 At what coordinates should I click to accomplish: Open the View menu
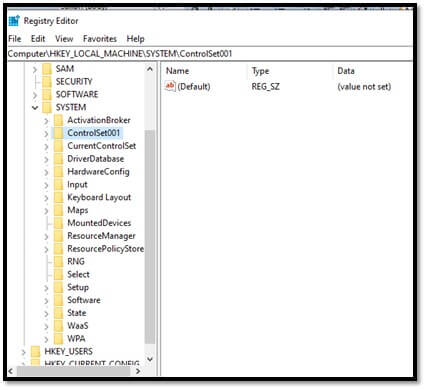(64, 39)
